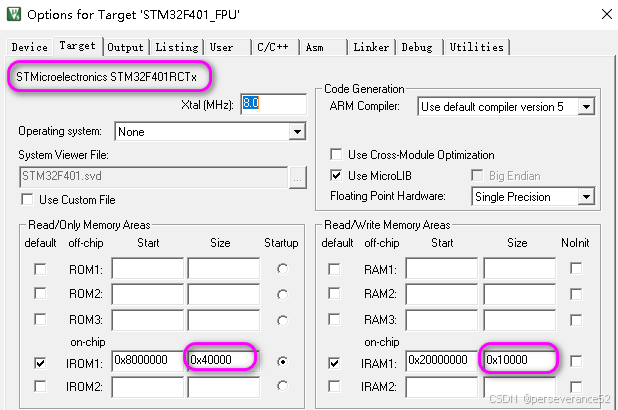Open the Floating Point Hardware dropdown
Image resolution: width=618 pixels, height=410 pixels.
click(586, 197)
